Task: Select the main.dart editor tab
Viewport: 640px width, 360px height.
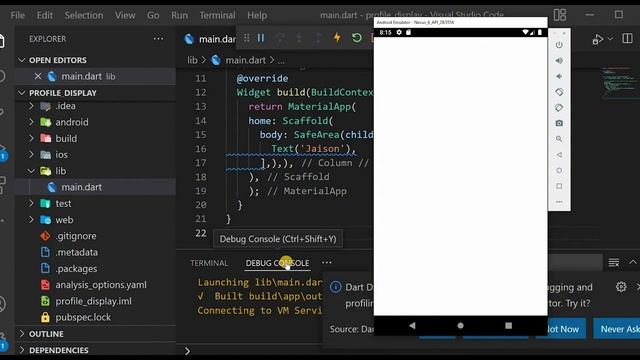Action: [209, 39]
